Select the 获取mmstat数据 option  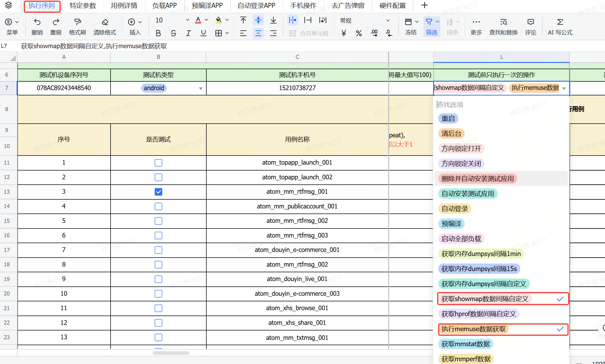[466, 344]
